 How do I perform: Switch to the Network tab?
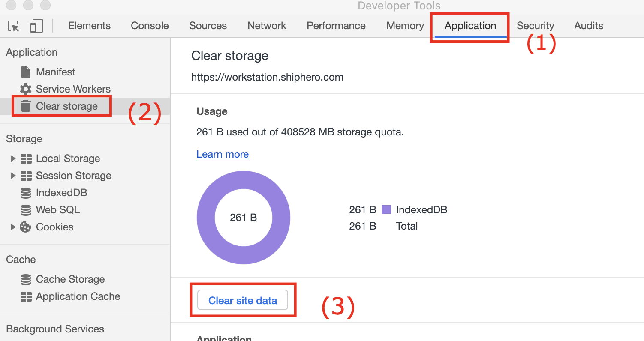point(267,26)
